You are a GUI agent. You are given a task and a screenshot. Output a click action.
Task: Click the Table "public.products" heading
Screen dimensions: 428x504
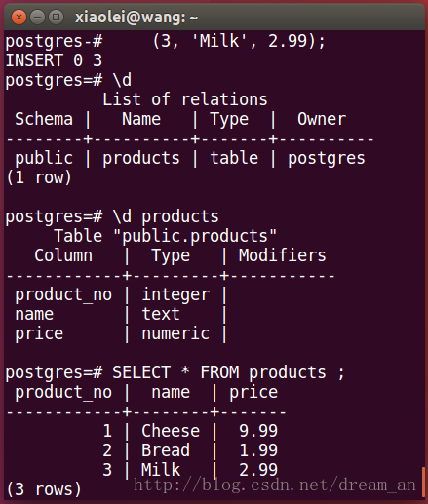tap(166, 236)
